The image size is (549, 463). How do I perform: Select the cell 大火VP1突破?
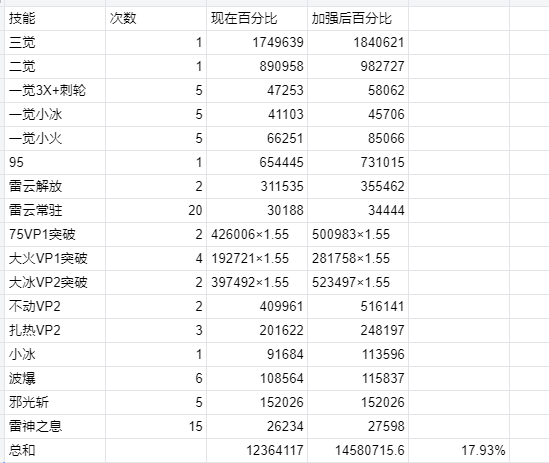pos(55,258)
